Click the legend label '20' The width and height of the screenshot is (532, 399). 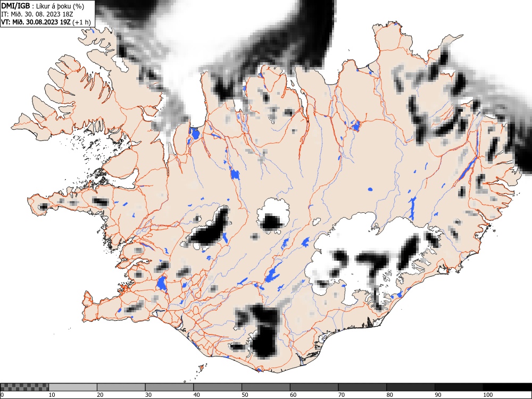(x=100, y=395)
